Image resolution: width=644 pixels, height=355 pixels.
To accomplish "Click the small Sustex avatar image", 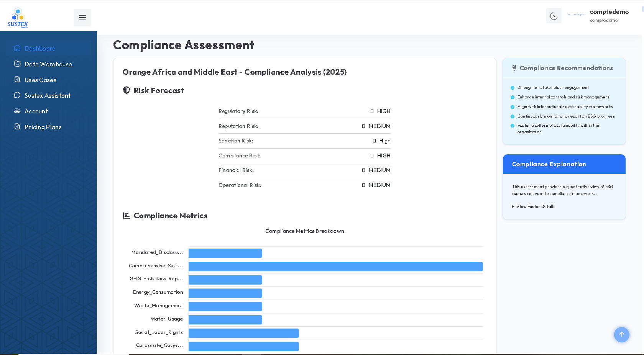I will [576, 15].
